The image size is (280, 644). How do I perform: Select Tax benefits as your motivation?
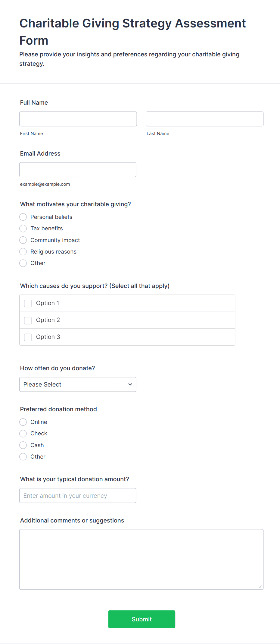click(23, 229)
